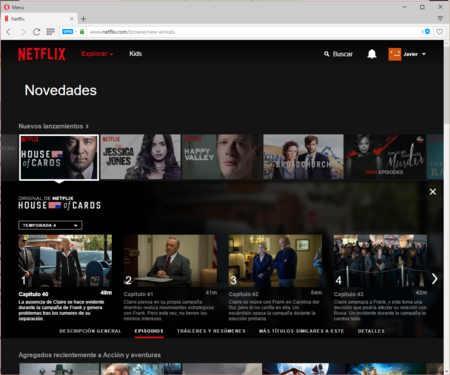450x375 pixels.
Task: Open the Kids section
Action: coord(136,54)
